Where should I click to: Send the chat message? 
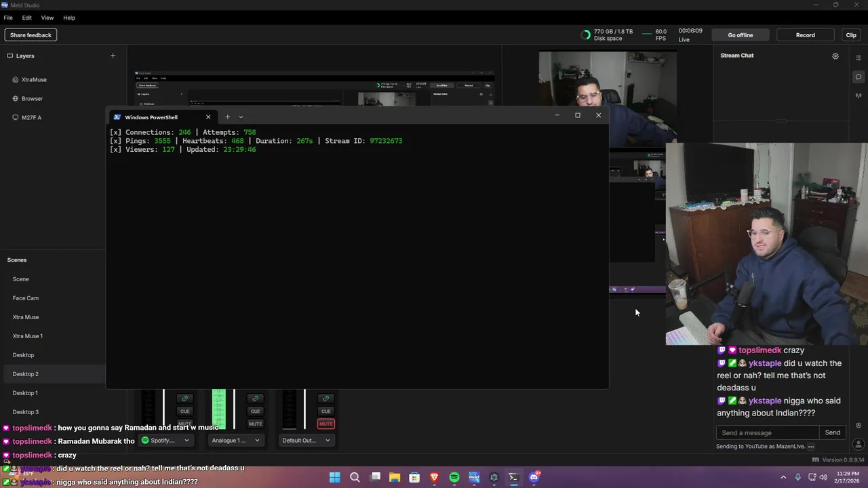[833, 433]
